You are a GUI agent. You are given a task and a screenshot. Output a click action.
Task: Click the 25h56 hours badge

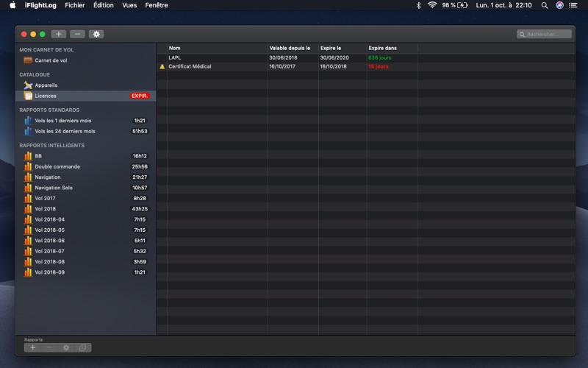pyautogui.click(x=140, y=166)
